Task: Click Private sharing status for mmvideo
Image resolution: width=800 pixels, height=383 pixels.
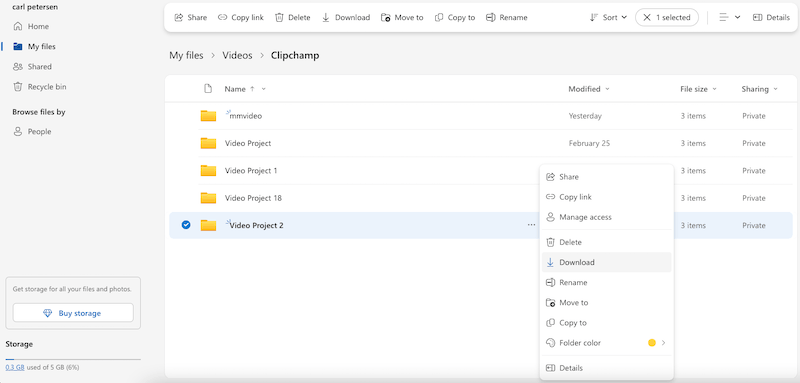Action: (x=754, y=116)
